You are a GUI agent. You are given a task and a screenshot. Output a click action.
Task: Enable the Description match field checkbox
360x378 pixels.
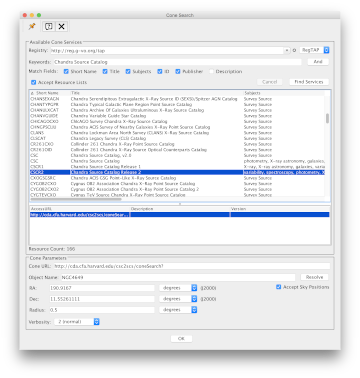point(211,71)
